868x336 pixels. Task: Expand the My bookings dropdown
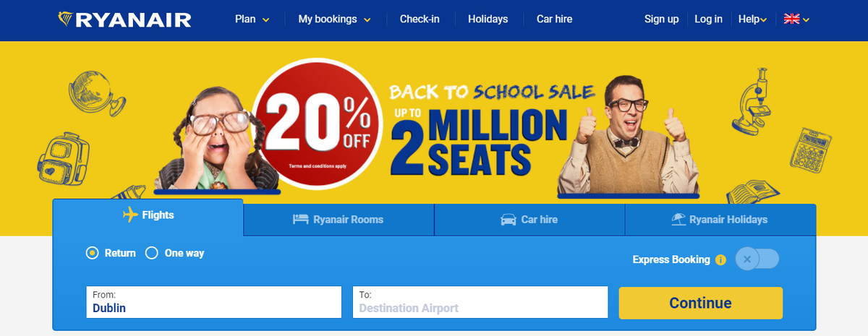334,20
